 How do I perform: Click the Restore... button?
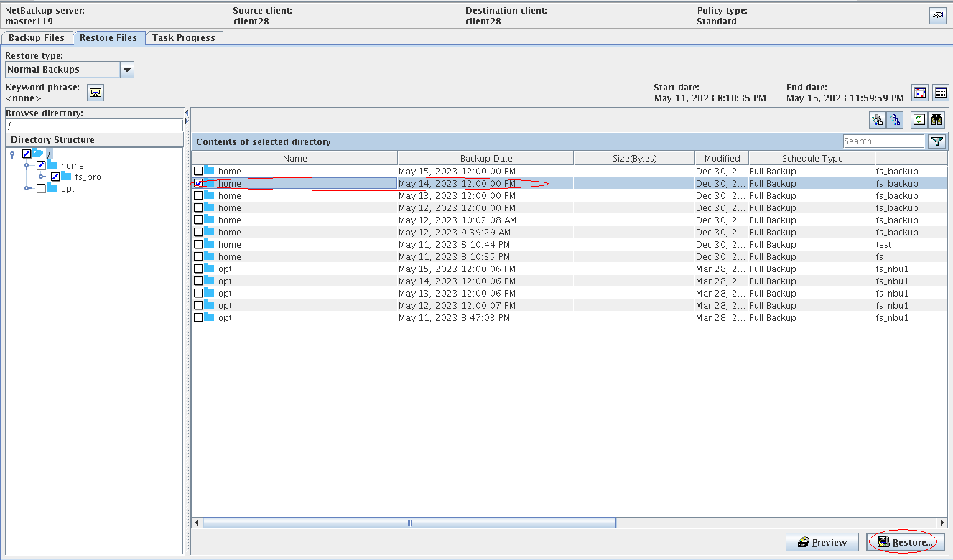[905, 542]
